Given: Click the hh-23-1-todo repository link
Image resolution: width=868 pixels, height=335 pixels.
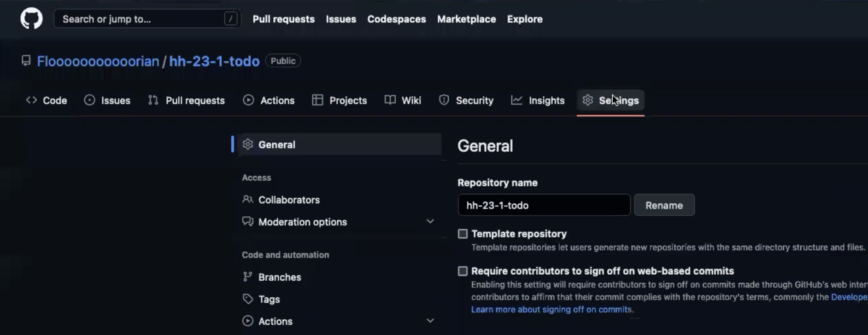Looking at the screenshot, I should [214, 61].
